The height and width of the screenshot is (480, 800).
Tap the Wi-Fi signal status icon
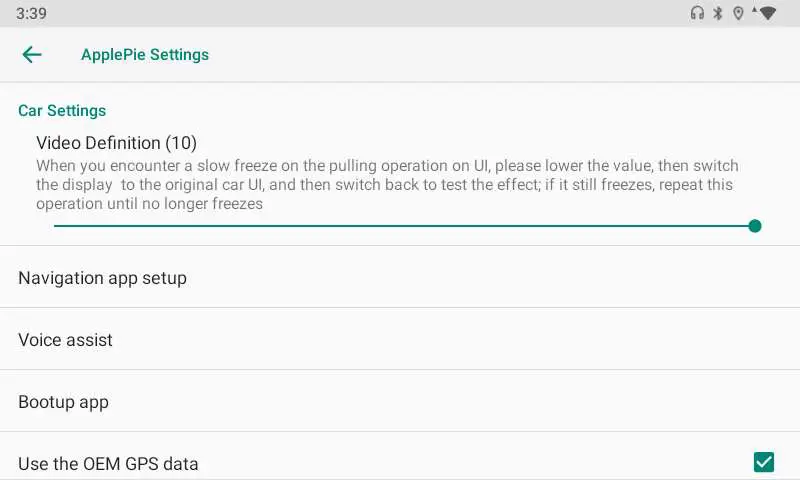point(767,13)
